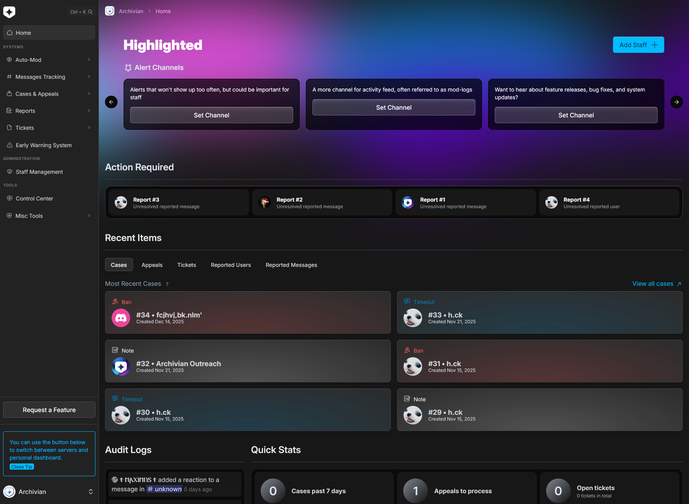The height and width of the screenshot is (504, 689).
Task: Select the Reported Messages tab
Action: point(291,265)
